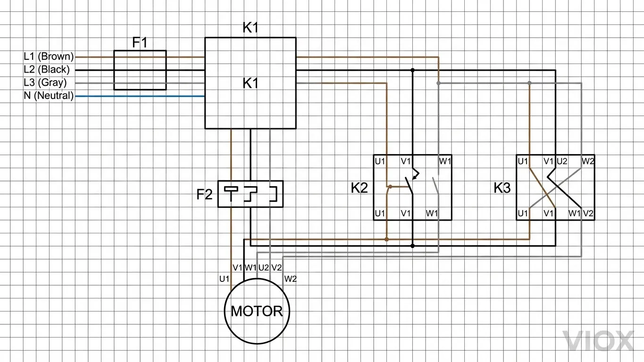Click the K2 label text

click(x=359, y=188)
